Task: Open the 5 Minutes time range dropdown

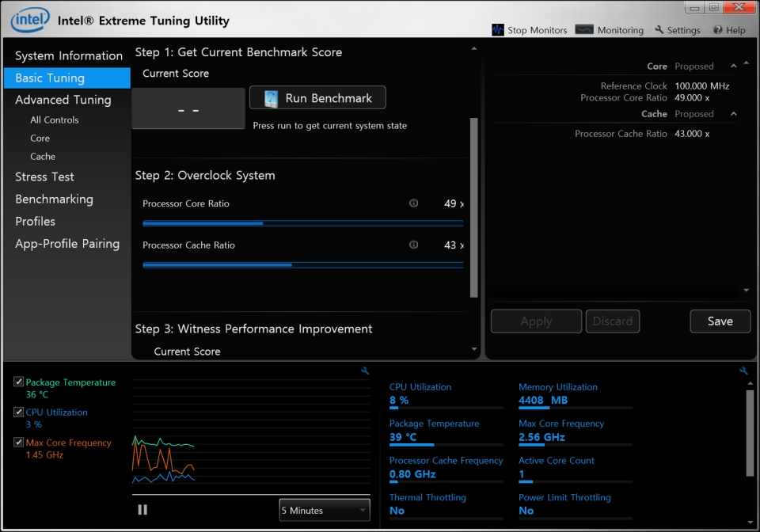Action: [325, 511]
